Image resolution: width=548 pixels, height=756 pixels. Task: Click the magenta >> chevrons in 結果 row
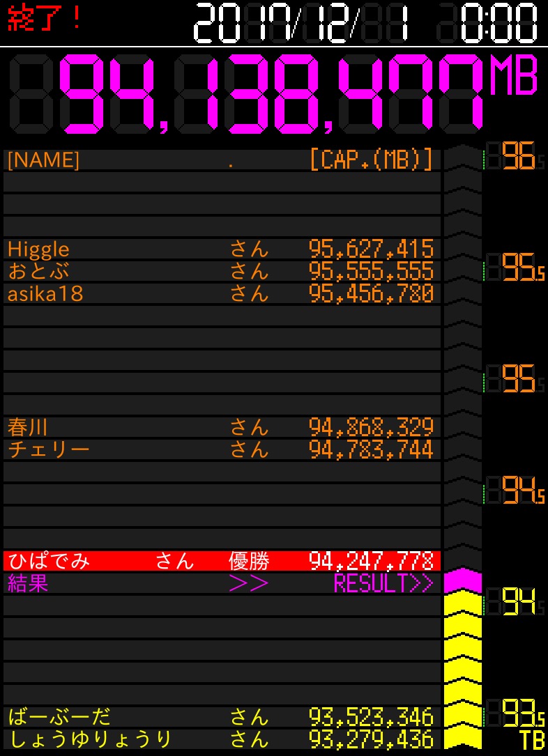(x=248, y=584)
